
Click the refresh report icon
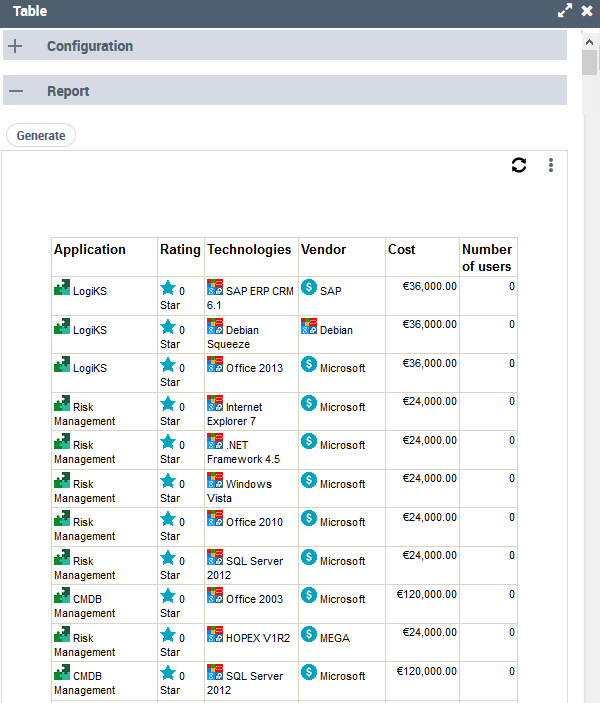518,165
